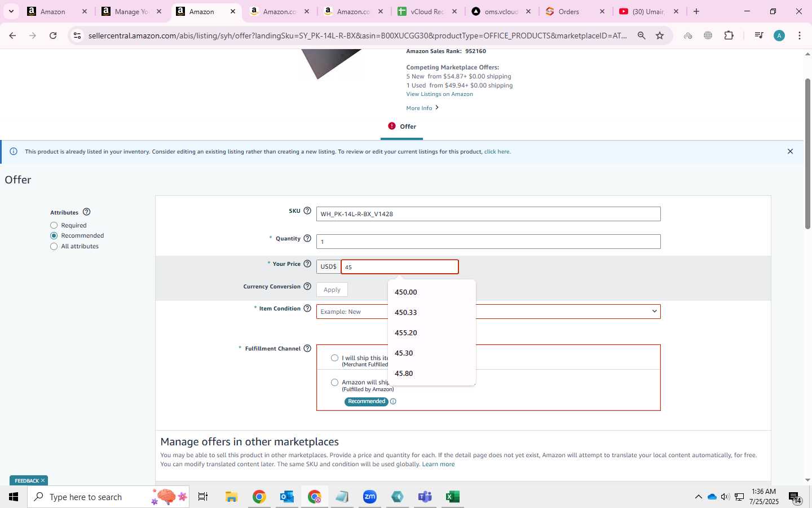Open the browser zoom magnifier icon
This screenshot has width=812, height=508.
642,36
